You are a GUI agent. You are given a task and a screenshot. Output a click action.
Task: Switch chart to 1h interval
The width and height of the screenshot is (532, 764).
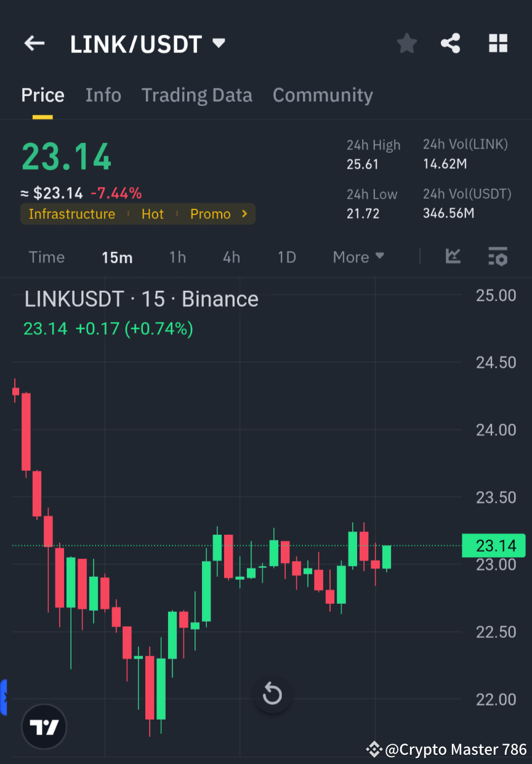pos(177,258)
